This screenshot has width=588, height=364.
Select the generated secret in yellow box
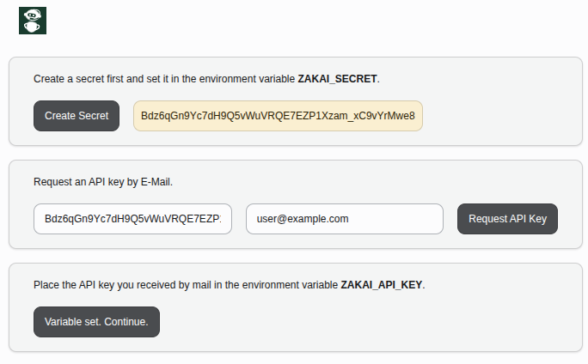(278, 116)
